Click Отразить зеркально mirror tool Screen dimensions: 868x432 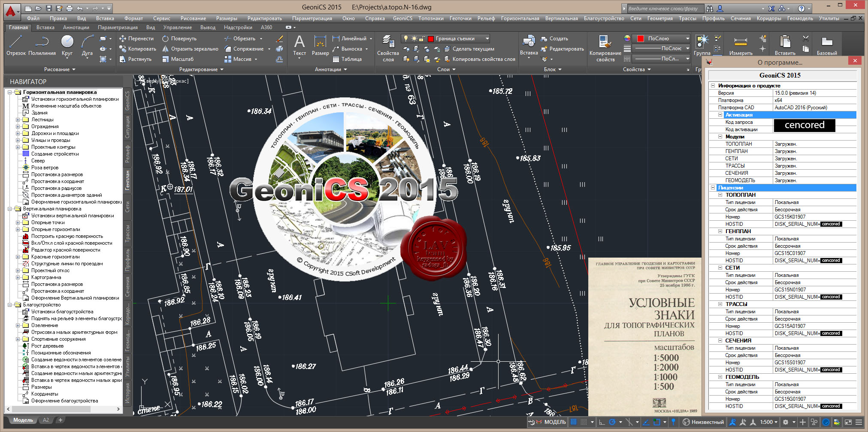pos(190,49)
